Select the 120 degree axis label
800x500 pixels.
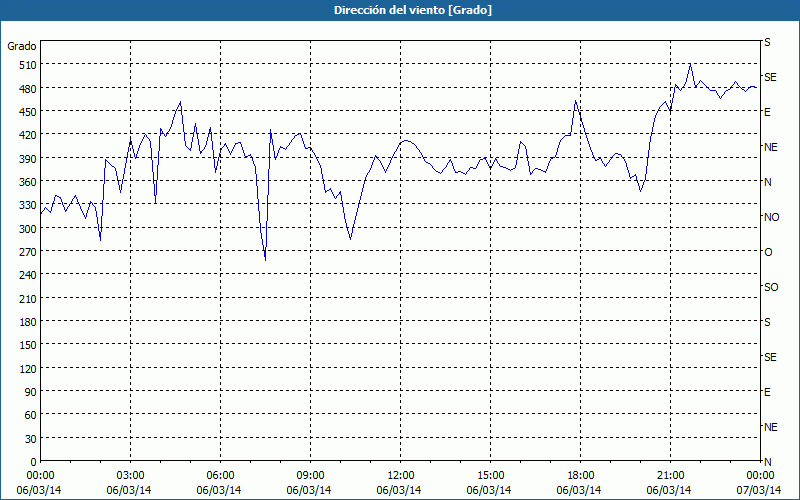[28, 369]
